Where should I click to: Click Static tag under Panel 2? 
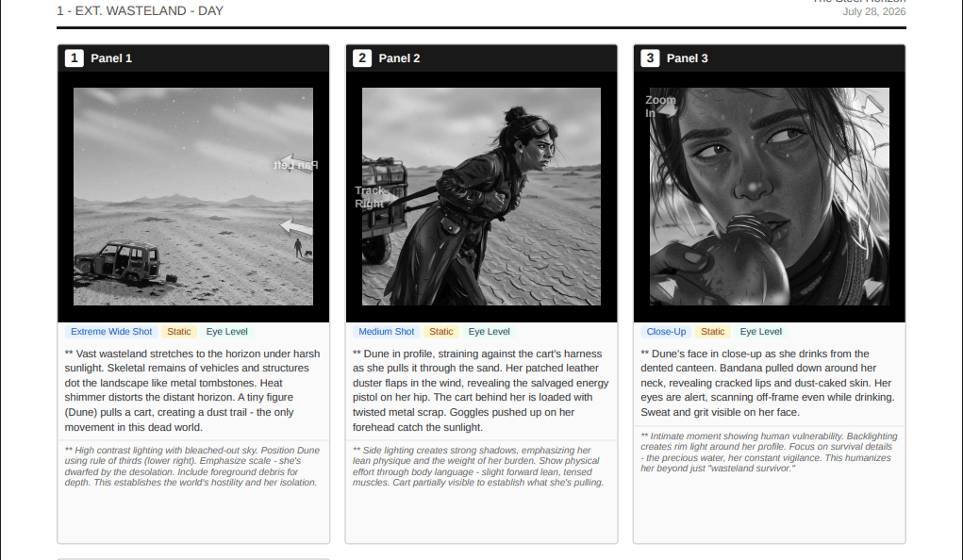click(x=441, y=332)
